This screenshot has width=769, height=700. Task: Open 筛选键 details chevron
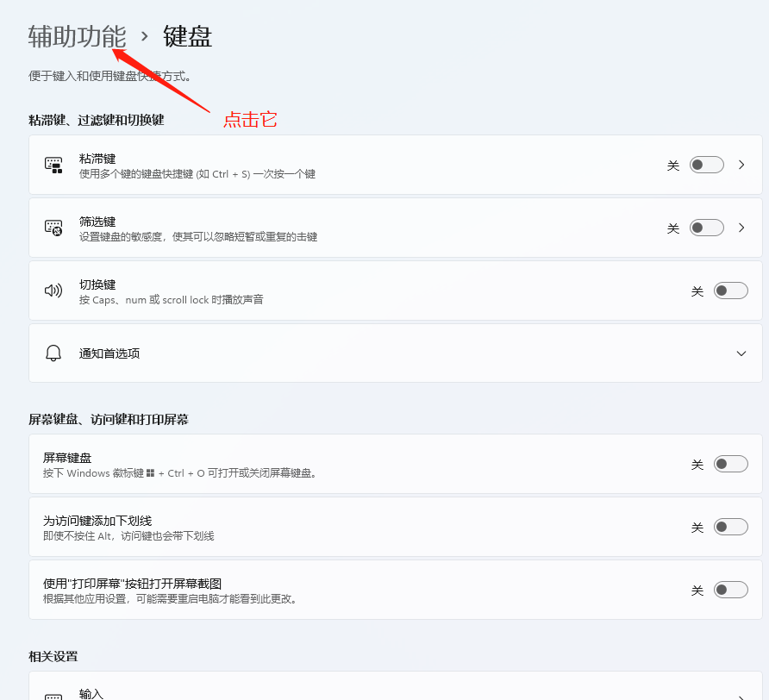tap(741, 228)
